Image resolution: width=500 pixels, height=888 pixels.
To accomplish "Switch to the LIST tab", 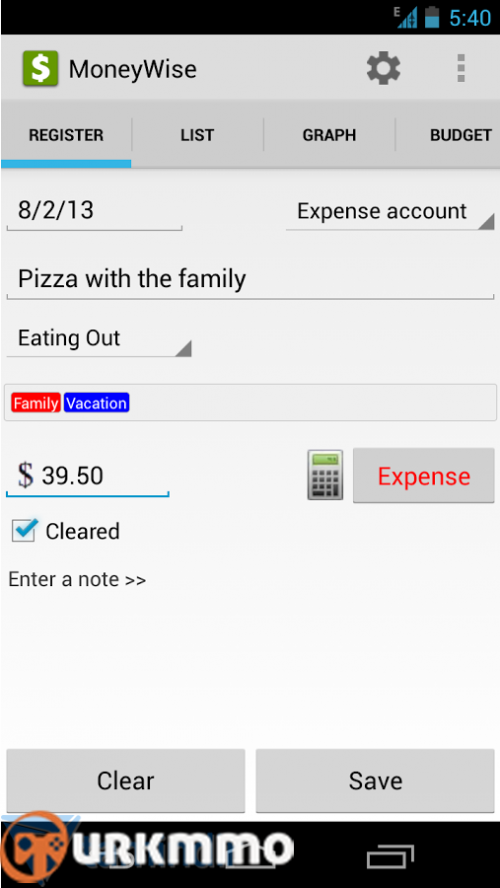I will pos(197,135).
